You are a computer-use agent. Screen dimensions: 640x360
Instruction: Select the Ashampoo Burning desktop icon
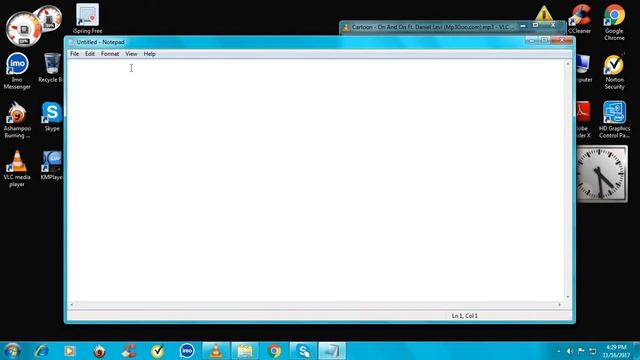pyautogui.click(x=17, y=120)
